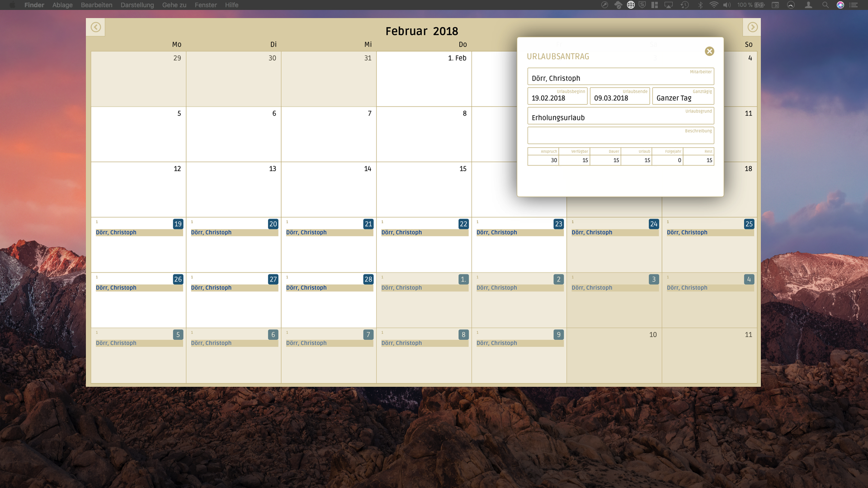Select the day badge 27
This screenshot has width=868, height=488.
pos(273,279)
